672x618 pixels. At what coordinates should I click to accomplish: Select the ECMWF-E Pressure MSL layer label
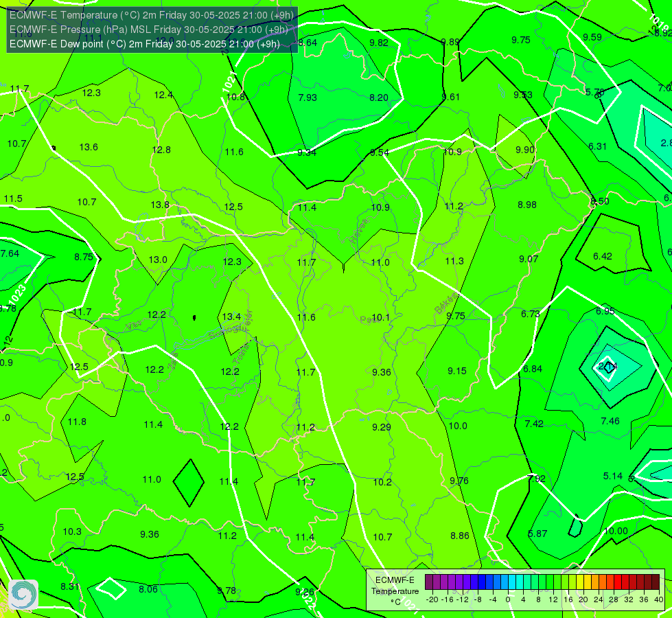pyautogui.click(x=148, y=30)
